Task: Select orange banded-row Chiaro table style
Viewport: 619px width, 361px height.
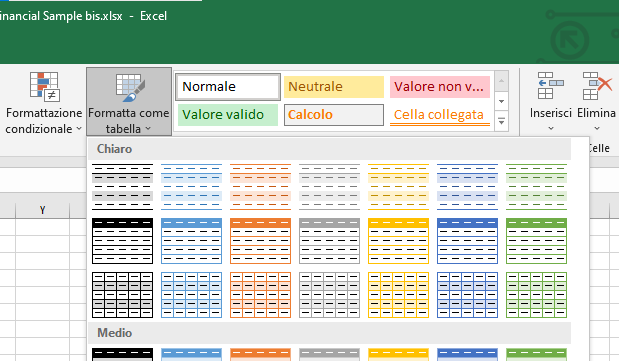Action: click(261, 187)
